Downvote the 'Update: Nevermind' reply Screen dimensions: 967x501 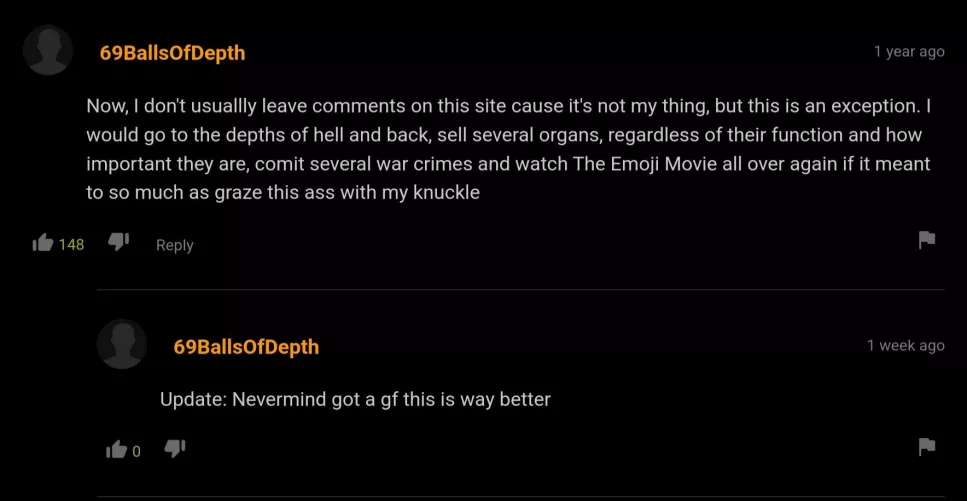pyautogui.click(x=175, y=449)
